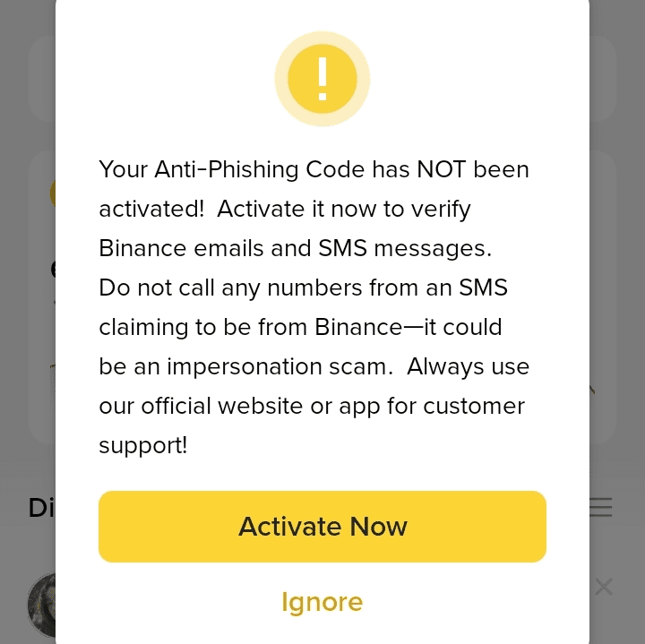Screen dimensions: 645x644
Task: Dismiss the warning with Ignore
Action: pos(322,602)
